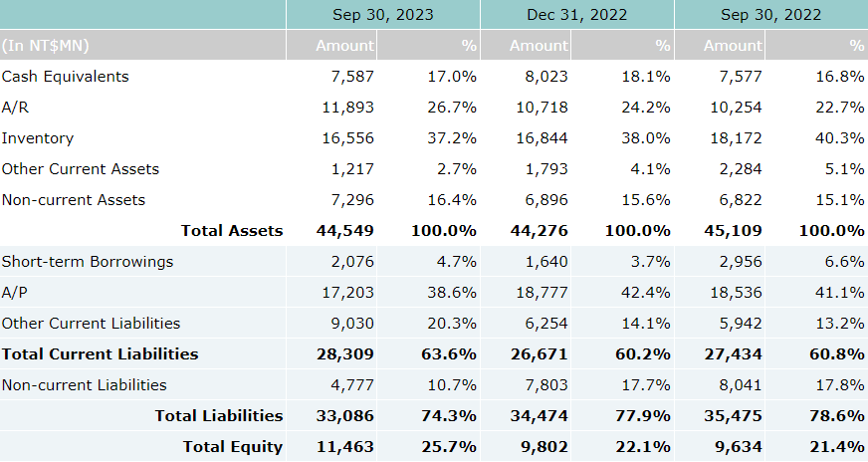Click the Non-current Liabilities row label
Viewport: 868px width, 462px height.
(x=85, y=385)
